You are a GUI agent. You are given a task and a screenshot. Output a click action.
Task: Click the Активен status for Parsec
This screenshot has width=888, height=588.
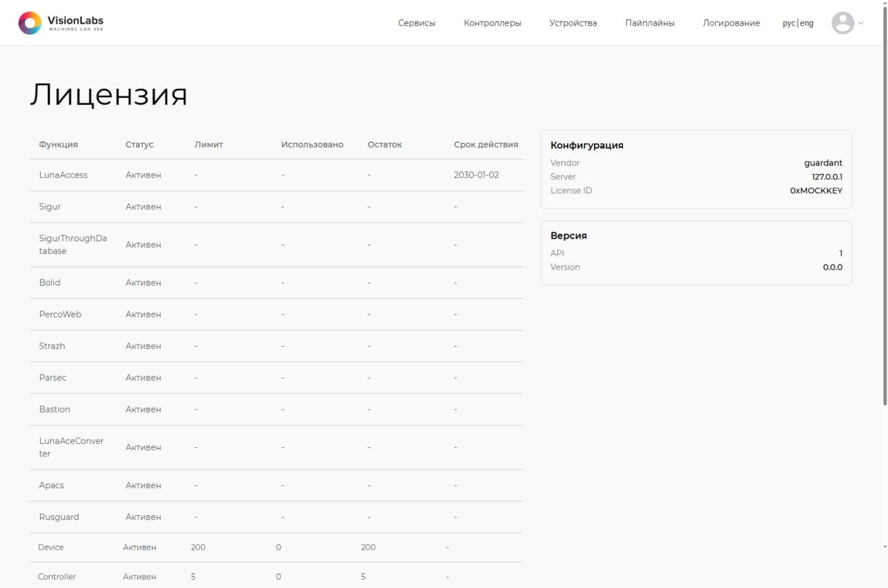click(x=144, y=377)
